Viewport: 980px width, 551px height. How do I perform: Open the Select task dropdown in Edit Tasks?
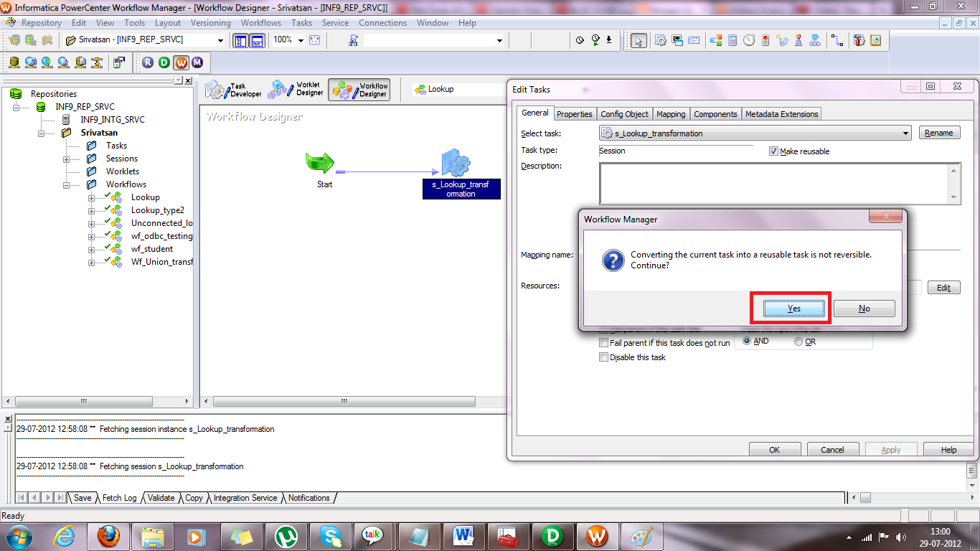click(905, 133)
